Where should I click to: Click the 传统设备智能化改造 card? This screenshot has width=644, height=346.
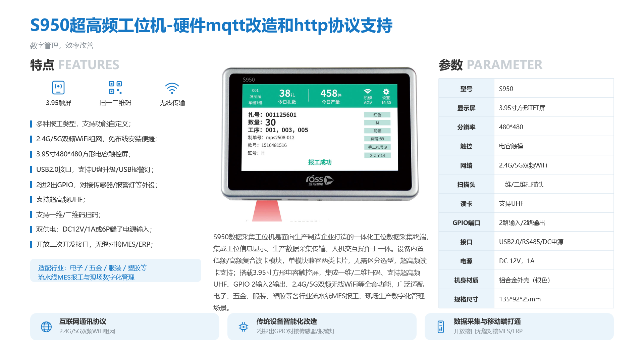322,327
